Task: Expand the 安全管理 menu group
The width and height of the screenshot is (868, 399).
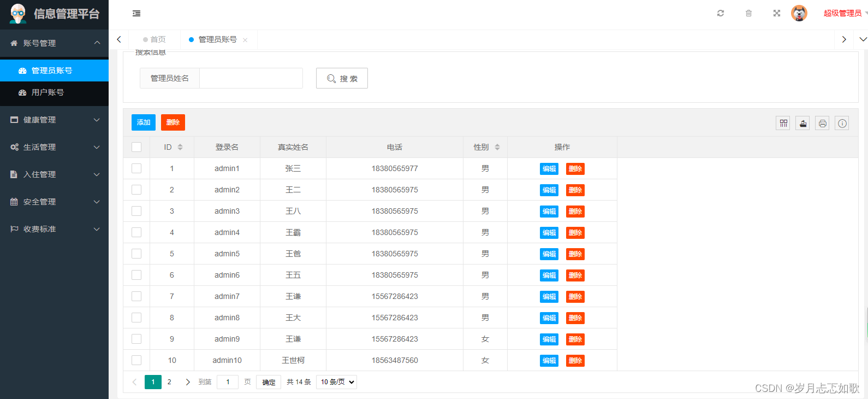Action: pos(54,202)
